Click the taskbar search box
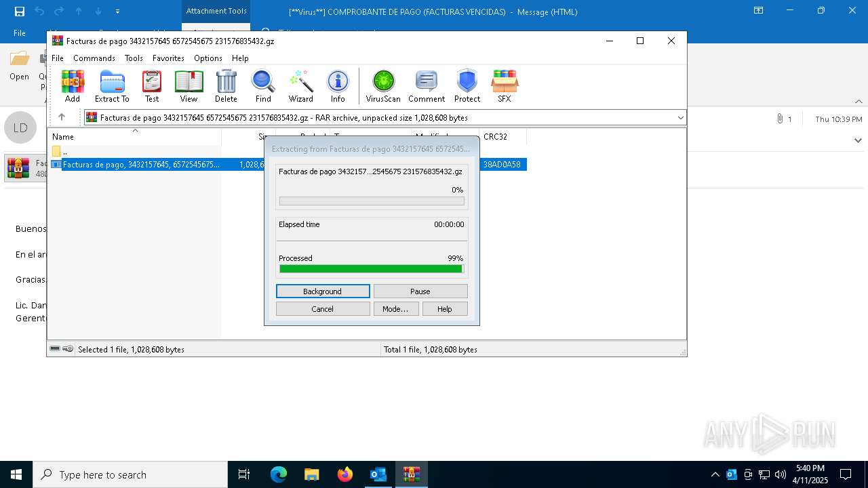Viewport: 868px width, 488px height. [x=130, y=474]
